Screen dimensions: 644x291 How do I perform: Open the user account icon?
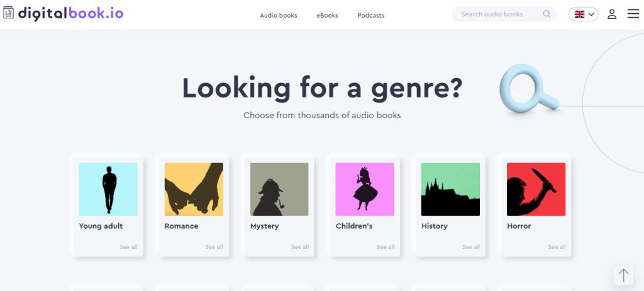(612, 14)
